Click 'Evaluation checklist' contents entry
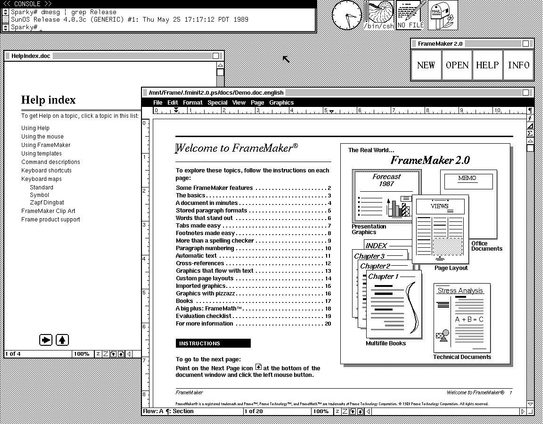Image resolution: width=543 pixels, height=424 pixels. [x=253, y=316]
